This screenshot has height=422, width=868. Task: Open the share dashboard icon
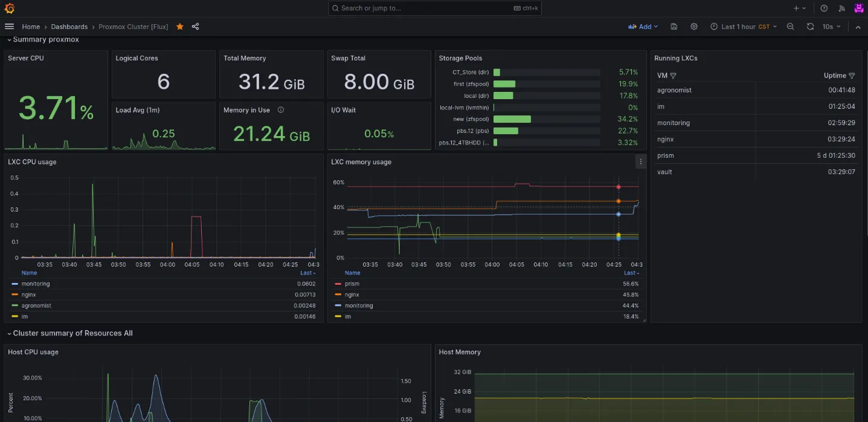click(196, 27)
